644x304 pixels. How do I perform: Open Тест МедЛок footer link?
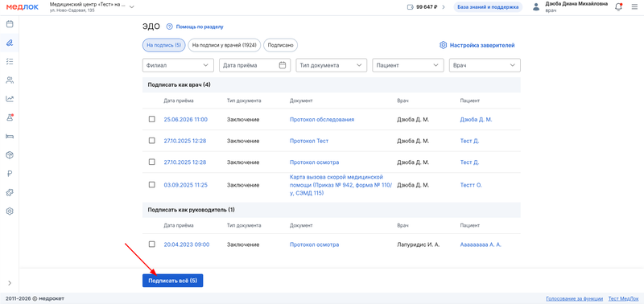[623, 298]
